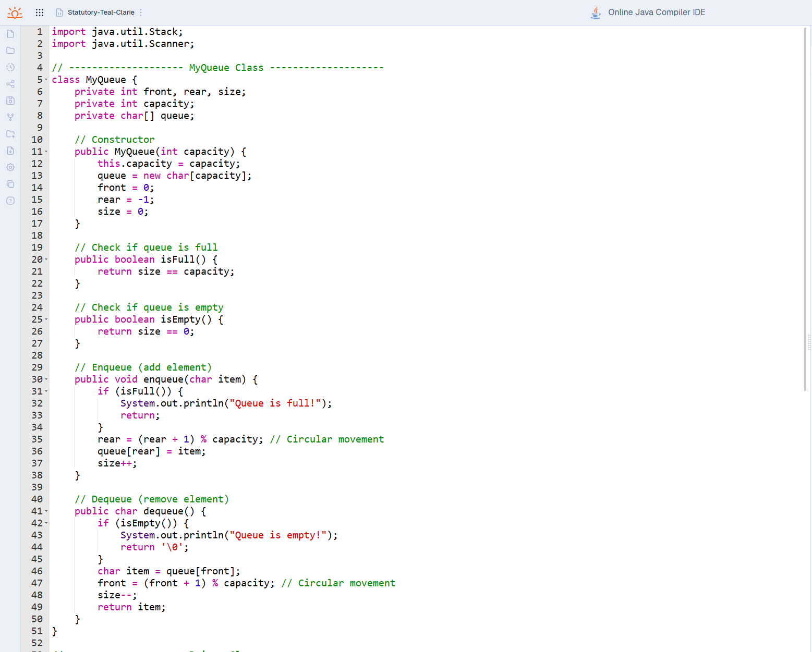812x652 pixels.
Task: Collapse the if isFull block on line 31
Action: [x=46, y=391]
